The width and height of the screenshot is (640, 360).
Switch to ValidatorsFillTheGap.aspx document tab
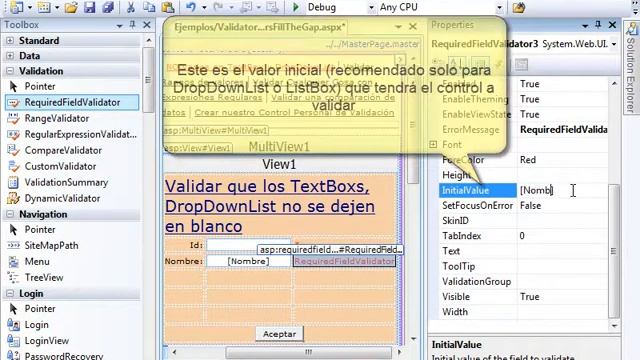(260, 27)
